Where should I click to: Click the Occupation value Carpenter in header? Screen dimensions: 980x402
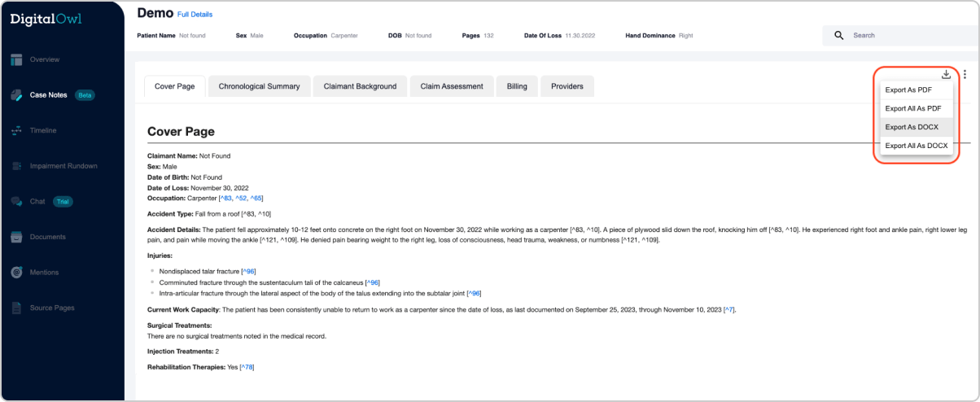(344, 36)
